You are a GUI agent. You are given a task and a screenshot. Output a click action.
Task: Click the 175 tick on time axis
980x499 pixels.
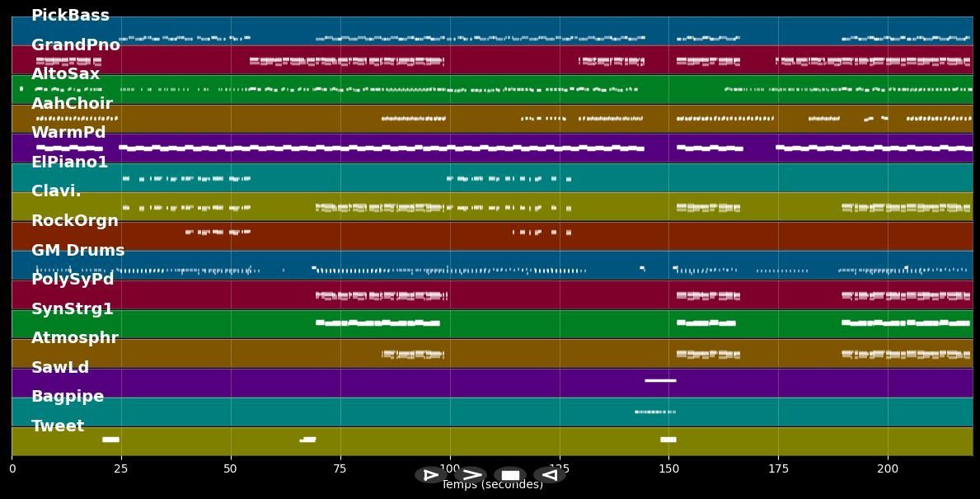[x=778, y=468]
